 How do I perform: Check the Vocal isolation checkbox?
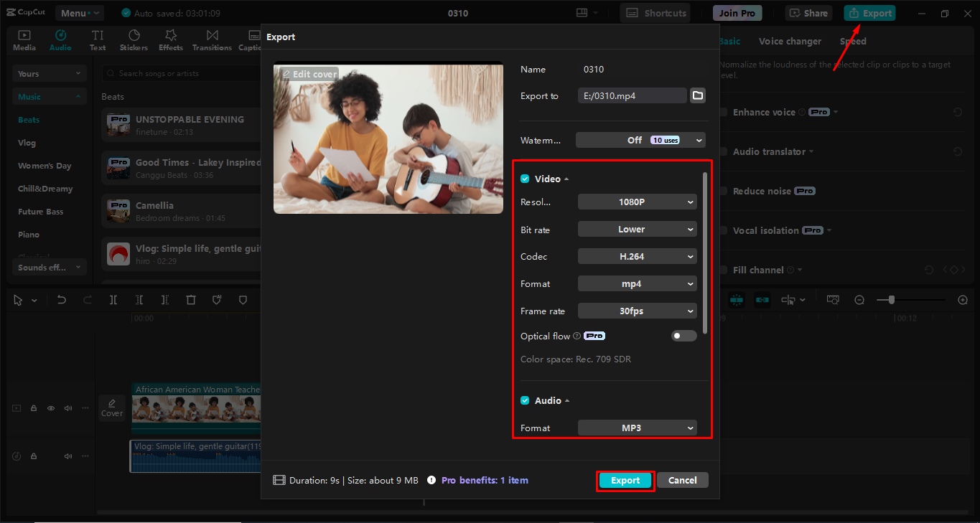coord(724,231)
